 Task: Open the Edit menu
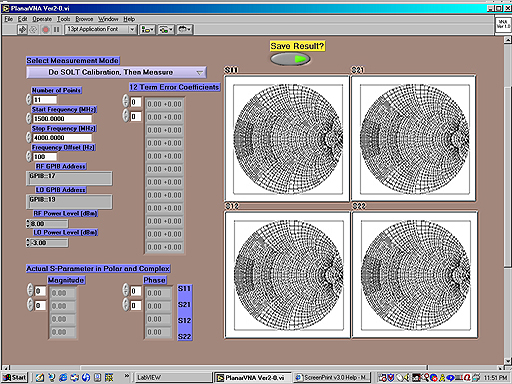22,19
